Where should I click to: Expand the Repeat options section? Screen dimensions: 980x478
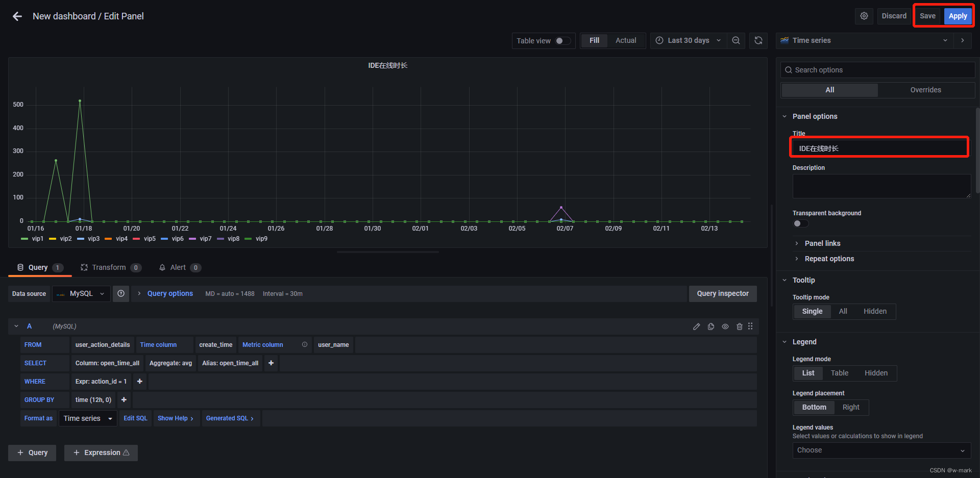(829, 259)
